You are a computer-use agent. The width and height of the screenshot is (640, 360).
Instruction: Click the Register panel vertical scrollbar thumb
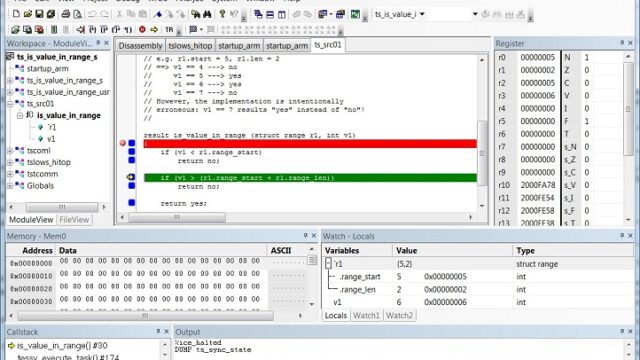(628, 109)
